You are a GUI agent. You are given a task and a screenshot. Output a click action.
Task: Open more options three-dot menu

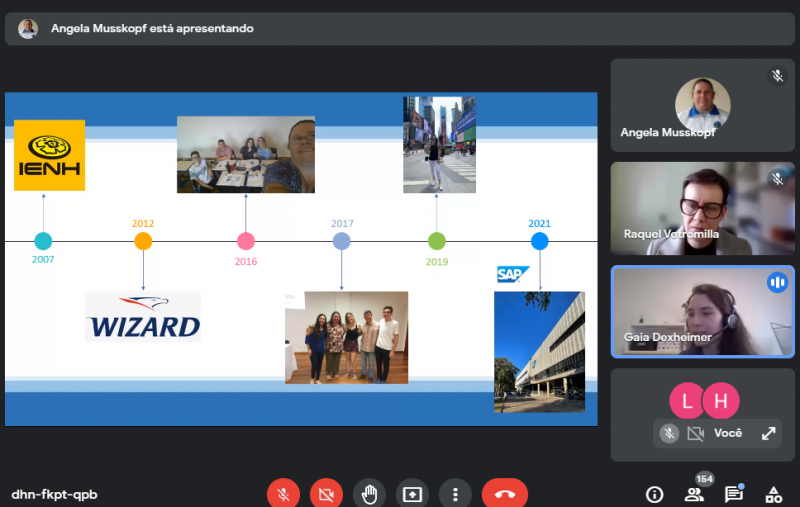click(x=455, y=494)
